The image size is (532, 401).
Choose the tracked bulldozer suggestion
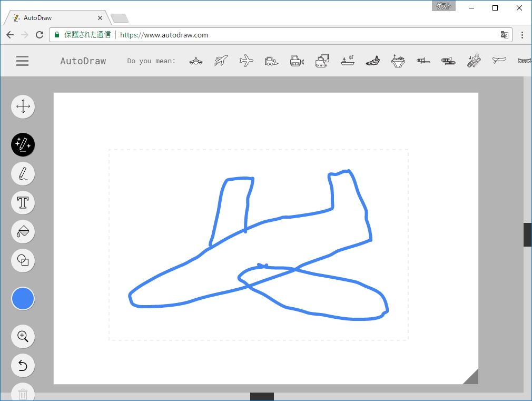[297, 61]
